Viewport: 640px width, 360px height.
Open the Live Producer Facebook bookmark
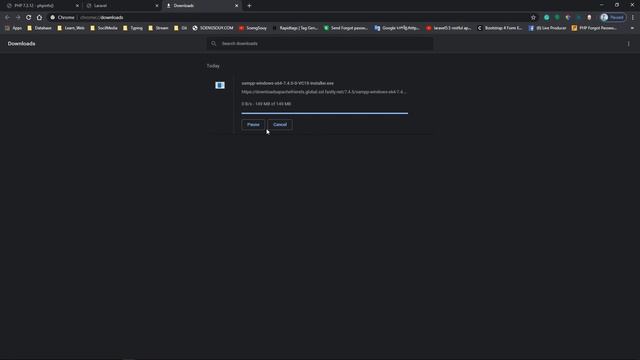547,28
